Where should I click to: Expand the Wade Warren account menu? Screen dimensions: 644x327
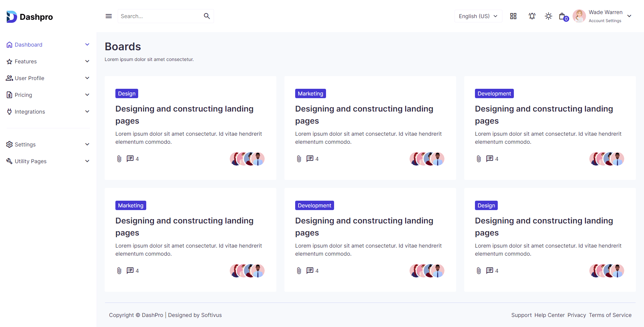click(x=629, y=16)
